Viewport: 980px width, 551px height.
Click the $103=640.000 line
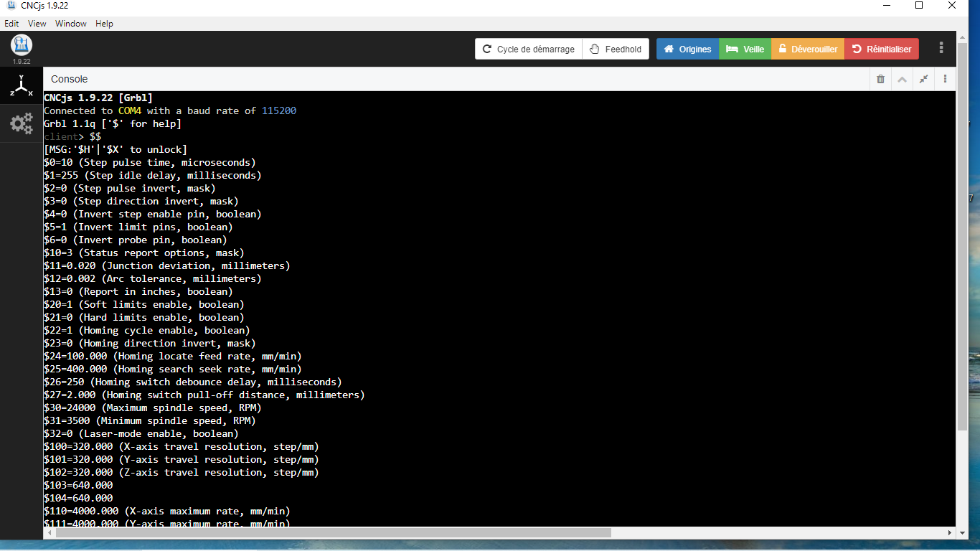78,485
